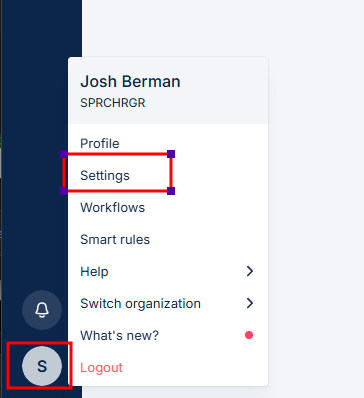Click the SPRCHRGR organization label

click(x=113, y=103)
